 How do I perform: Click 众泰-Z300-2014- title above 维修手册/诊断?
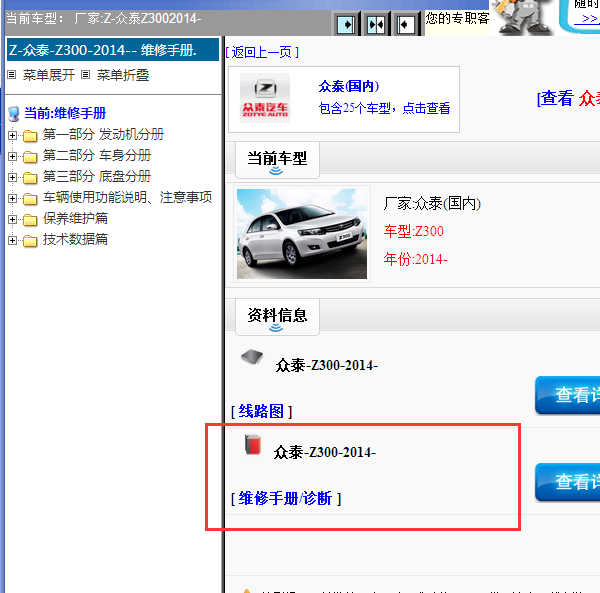point(325,453)
